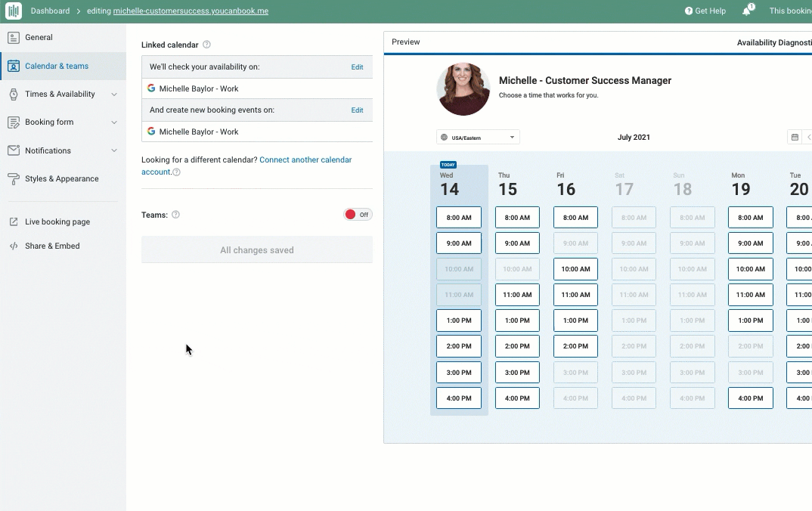Click the Calendar & teams sidebar icon
The image size is (812, 511).
pyautogui.click(x=14, y=66)
